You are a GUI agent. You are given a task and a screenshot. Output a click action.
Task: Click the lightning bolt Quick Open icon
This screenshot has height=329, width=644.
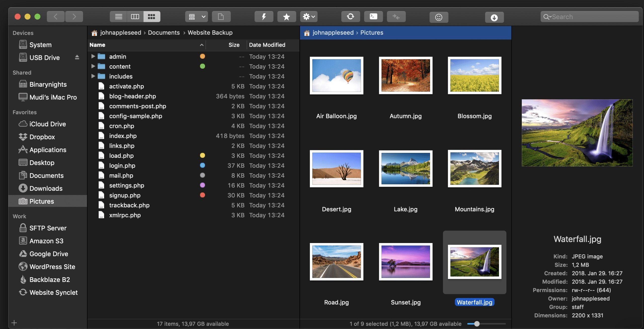pos(264,17)
